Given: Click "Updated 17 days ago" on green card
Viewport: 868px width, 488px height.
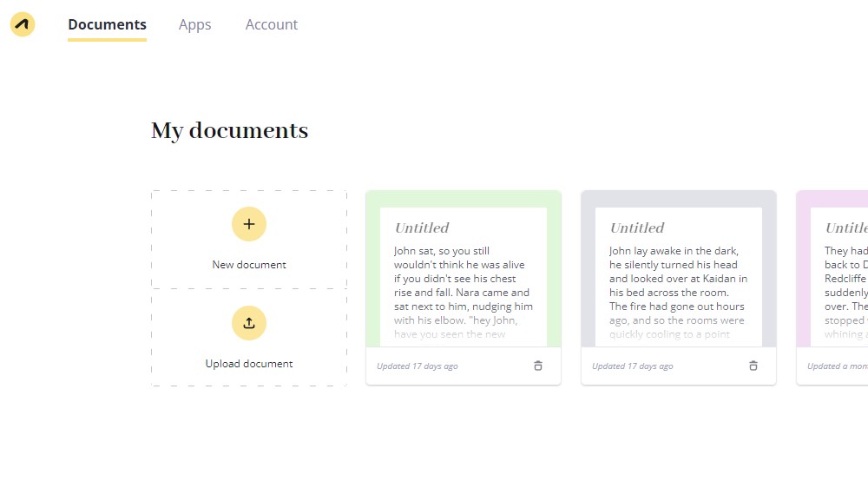Looking at the screenshot, I should [418, 366].
